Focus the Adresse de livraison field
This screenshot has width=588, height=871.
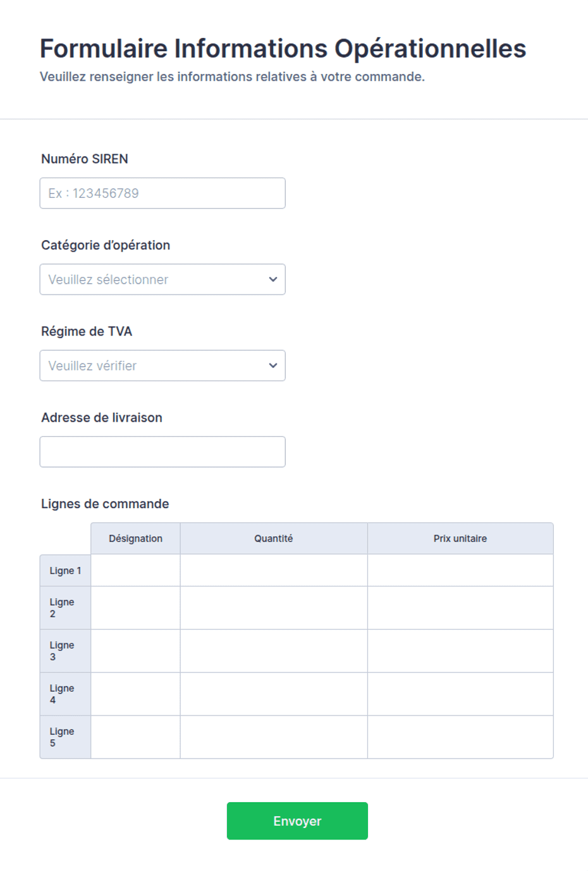(x=162, y=452)
